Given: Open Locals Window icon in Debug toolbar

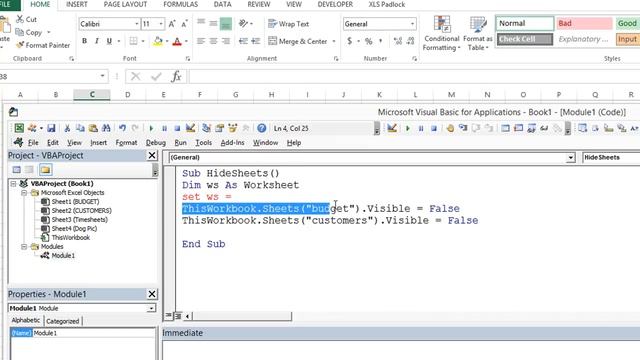Looking at the screenshot, I should tap(505, 128).
